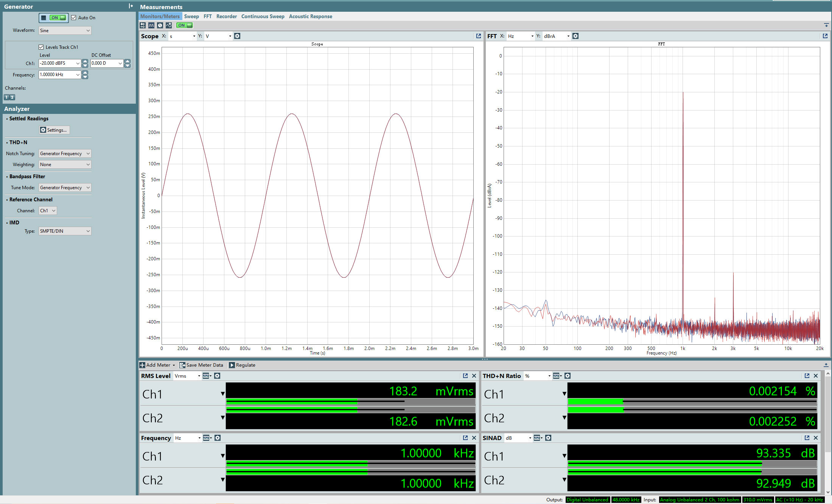The height and width of the screenshot is (504, 832).
Task: Toggle generator channel 2 button
Action: coord(12,97)
